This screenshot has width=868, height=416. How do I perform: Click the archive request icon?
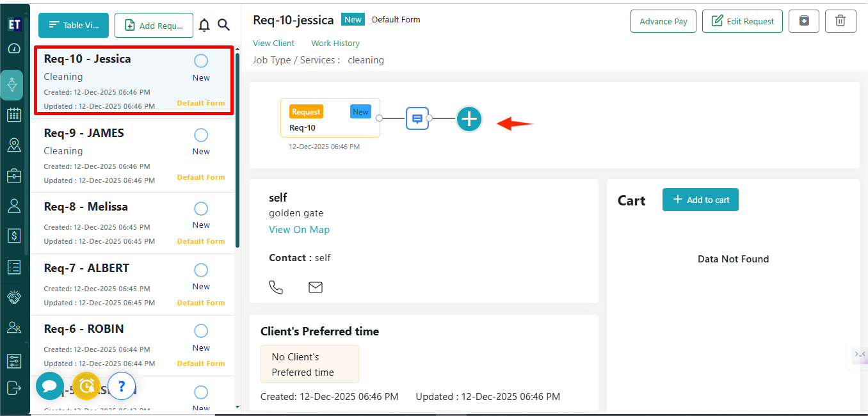click(x=804, y=21)
